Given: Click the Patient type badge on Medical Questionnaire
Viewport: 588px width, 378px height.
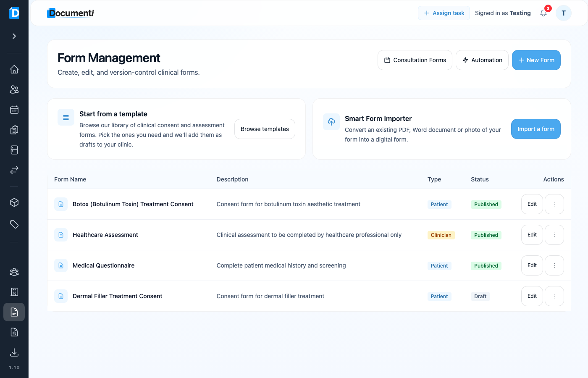Looking at the screenshot, I should pos(439,266).
